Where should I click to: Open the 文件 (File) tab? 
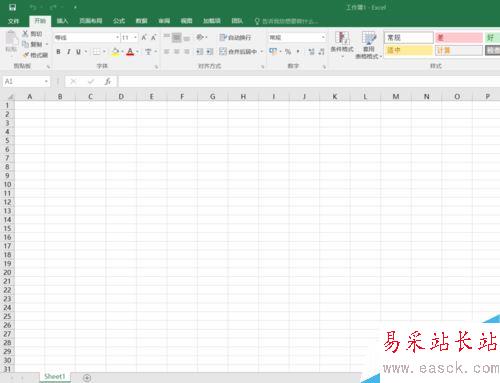(x=13, y=21)
